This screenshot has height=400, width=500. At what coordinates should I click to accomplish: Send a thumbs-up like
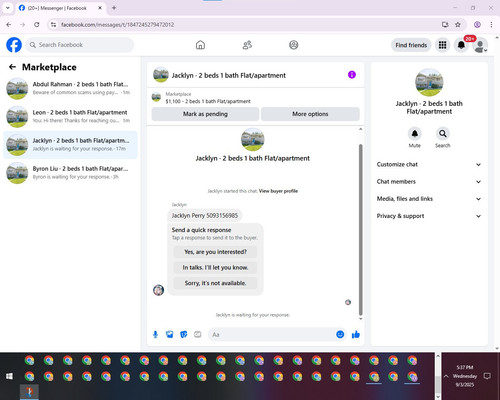click(356, 334)
